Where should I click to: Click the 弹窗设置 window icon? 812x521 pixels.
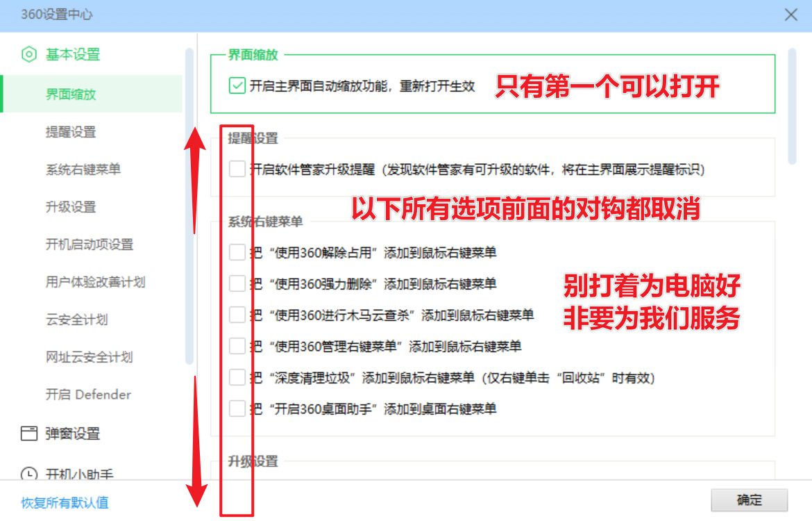29,433
